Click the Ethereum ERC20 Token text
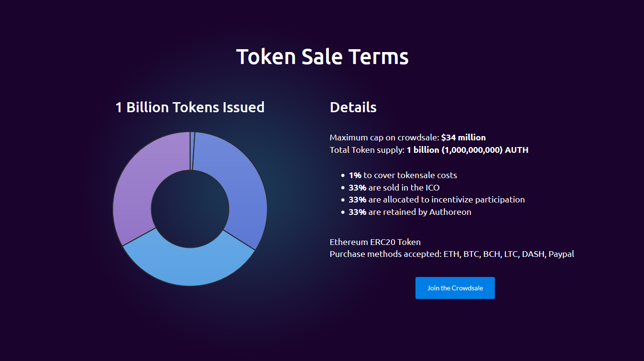The image size is (644, 361). 375,242
